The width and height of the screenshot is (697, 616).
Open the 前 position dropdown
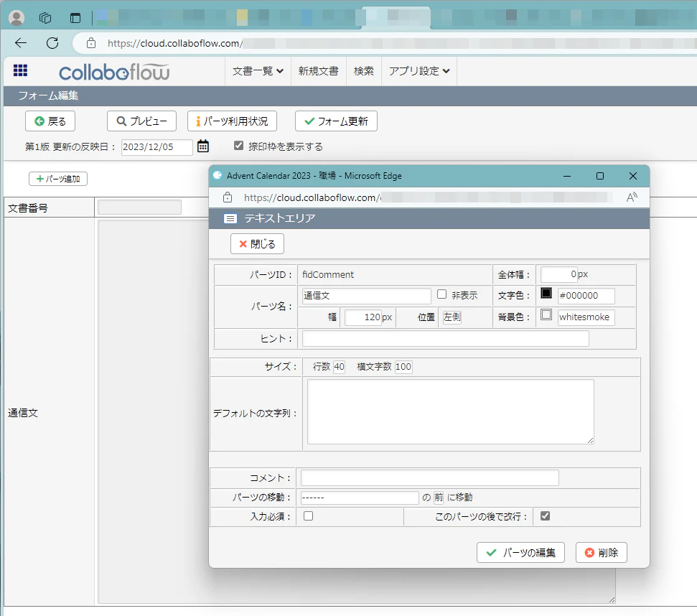pos(439,498)
